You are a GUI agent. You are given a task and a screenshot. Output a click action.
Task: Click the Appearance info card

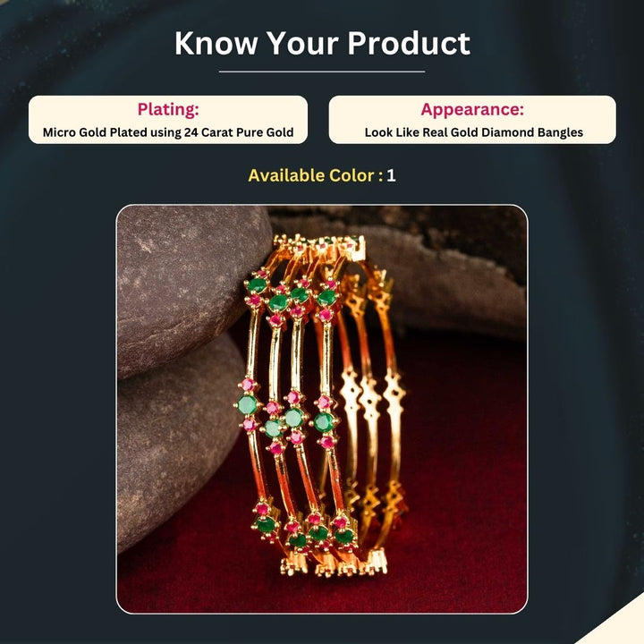pyautogui.click(x=472, y=120)
